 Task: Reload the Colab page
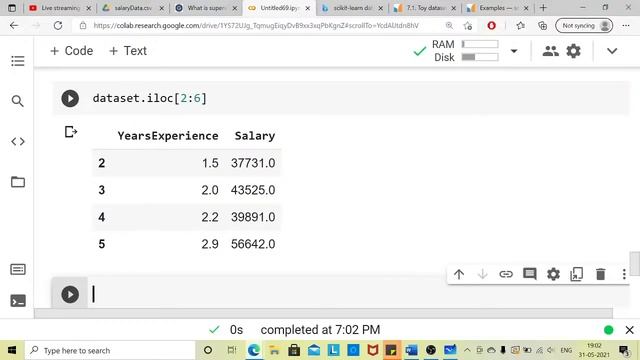tap(58, 26)
